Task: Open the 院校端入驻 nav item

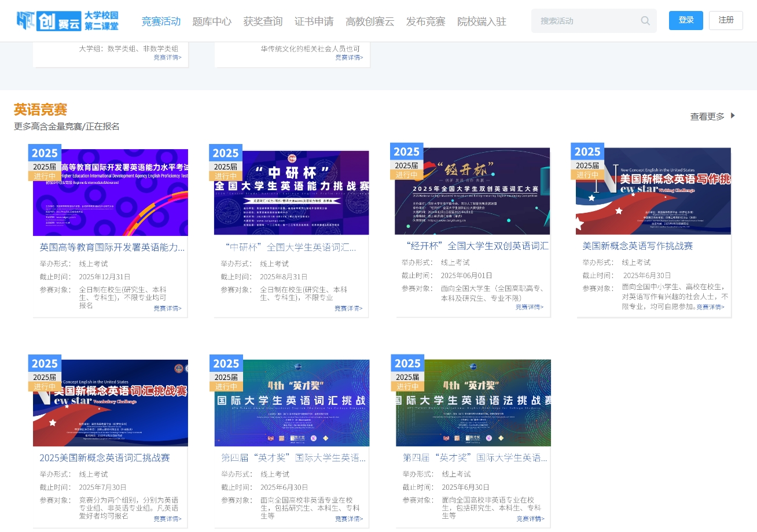Action: (482, 21)
